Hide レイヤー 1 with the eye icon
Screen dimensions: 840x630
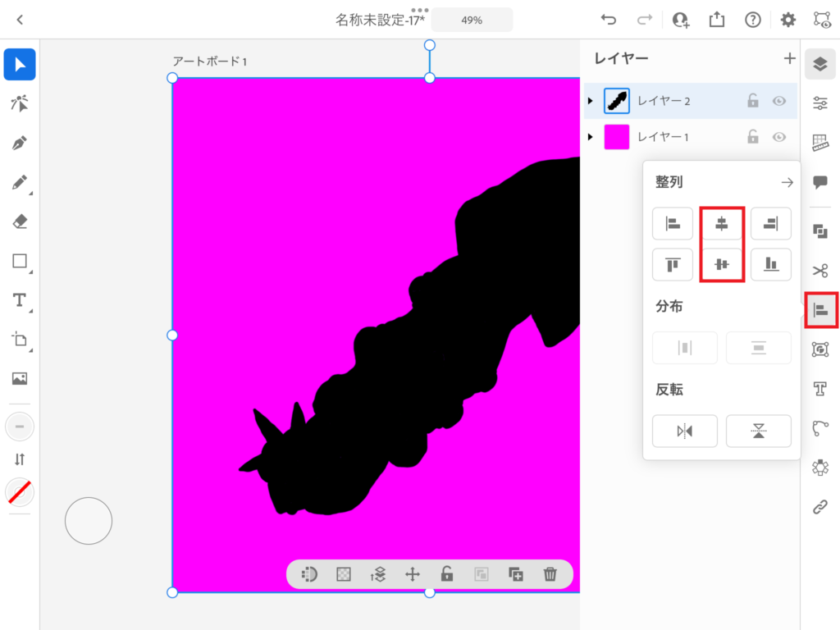tap(779, 137)
